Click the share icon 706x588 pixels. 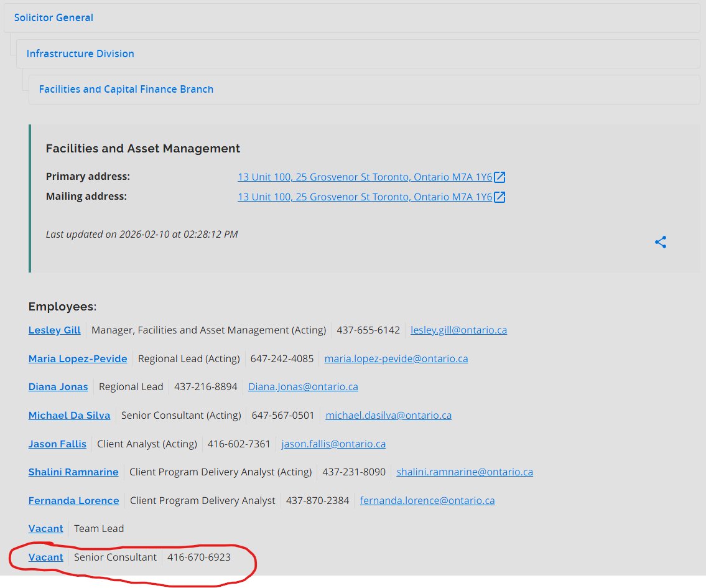pos(661,242)
